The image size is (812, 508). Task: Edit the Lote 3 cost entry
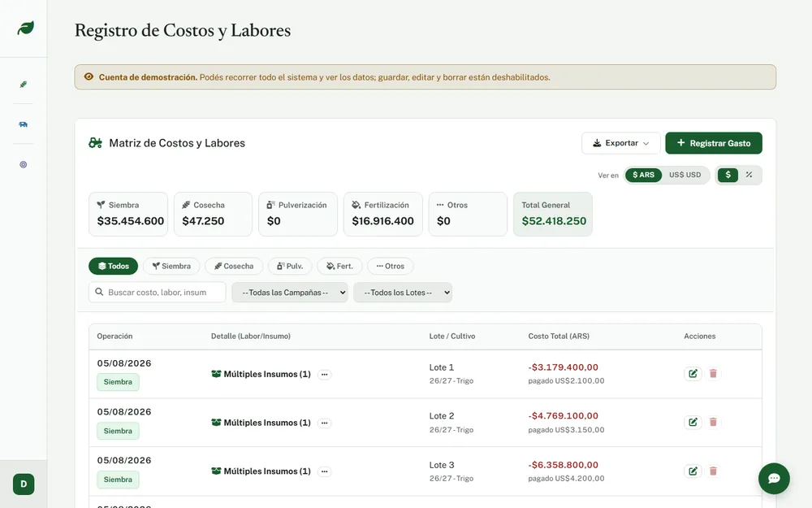693,471
